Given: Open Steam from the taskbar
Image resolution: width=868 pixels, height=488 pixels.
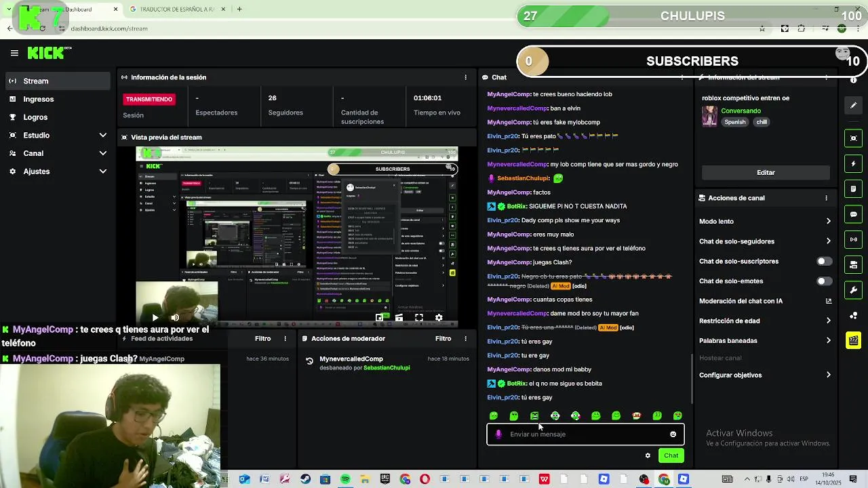Looking at the screenshot, I should pyautogui.click(x=305, y=479).
